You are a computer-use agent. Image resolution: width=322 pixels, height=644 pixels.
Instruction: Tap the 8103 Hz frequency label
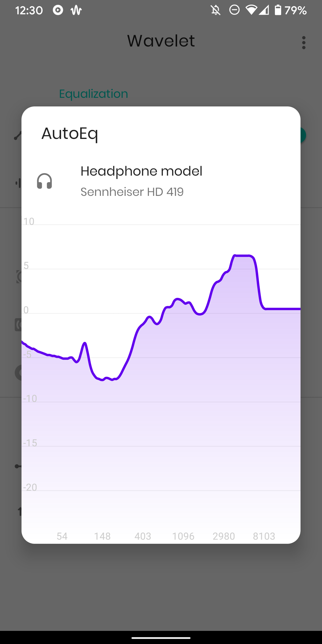pos(264,536)
